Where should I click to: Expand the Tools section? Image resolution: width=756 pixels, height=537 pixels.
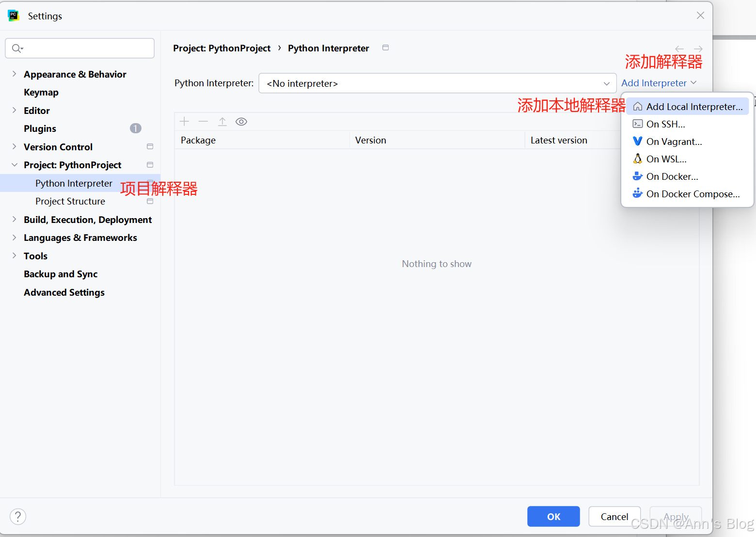click(x=14, y=255)
